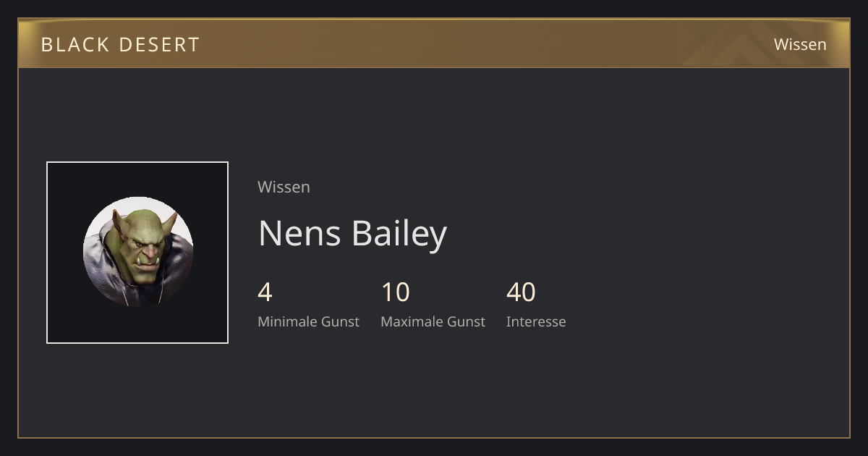Open the Wissen link in the gold header
Screen dimensions: 868x456
pos(800,44)
